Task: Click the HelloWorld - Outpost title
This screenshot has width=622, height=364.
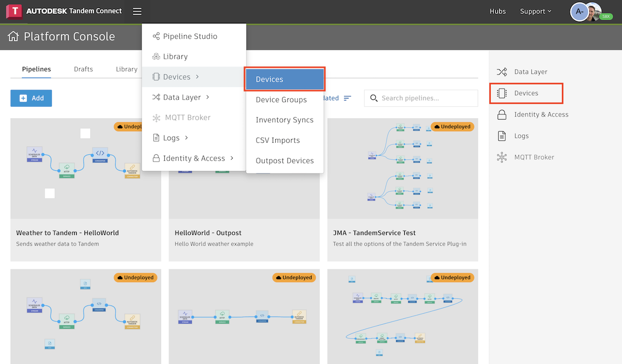Action: 208,233
